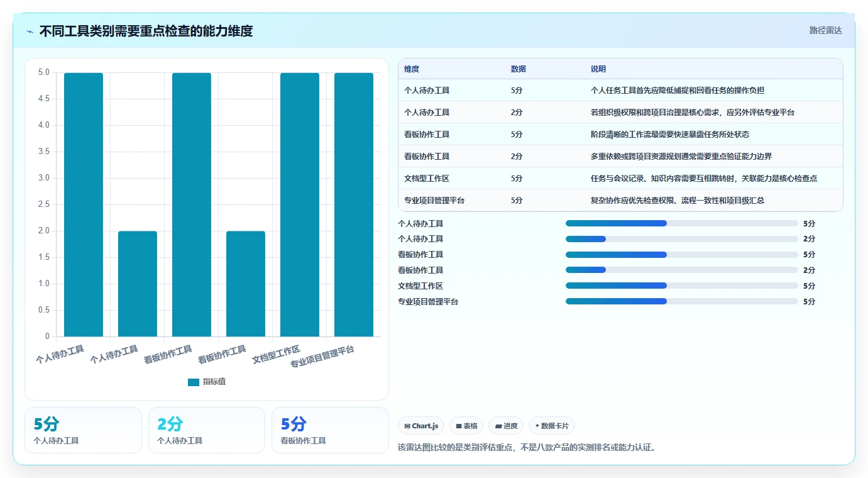Click the description 阶段清晰的工作流最需要快速暴露任务所处状态
868x478 pixels.
click(670, 135)
